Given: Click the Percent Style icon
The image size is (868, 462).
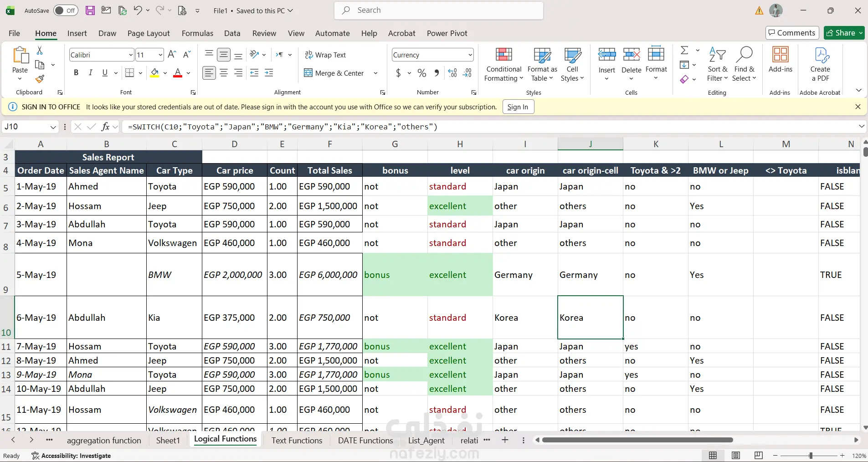Looking at the screenshot, I should [x=422, y=73].
